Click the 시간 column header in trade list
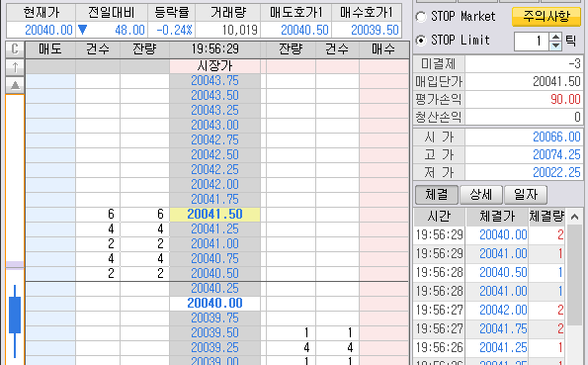 click(x=440, y=217)
